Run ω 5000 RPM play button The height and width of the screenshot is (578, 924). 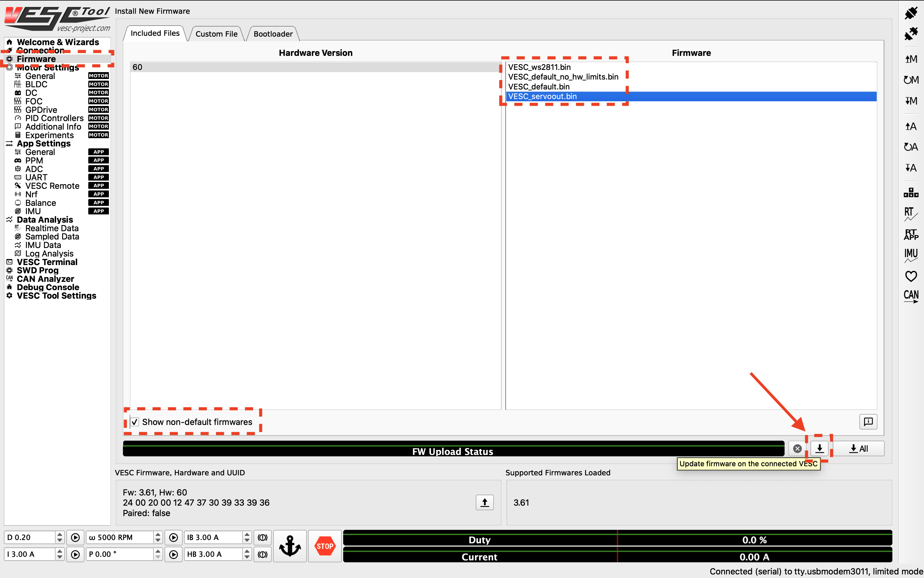tap(173, 538)
